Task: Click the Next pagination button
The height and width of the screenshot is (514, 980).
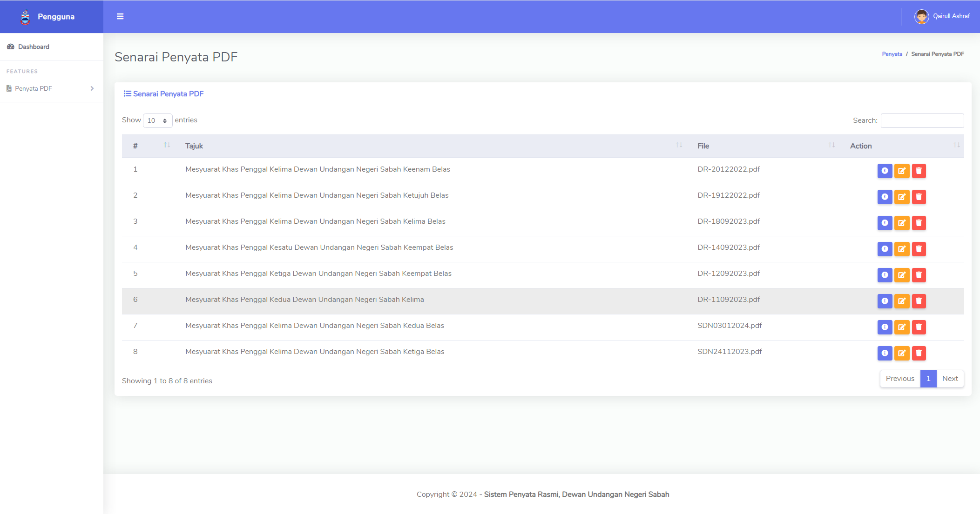Action: point(950,379)
